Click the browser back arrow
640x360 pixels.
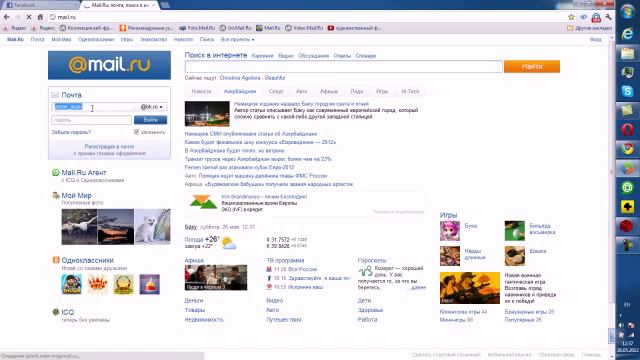point(7,17)
